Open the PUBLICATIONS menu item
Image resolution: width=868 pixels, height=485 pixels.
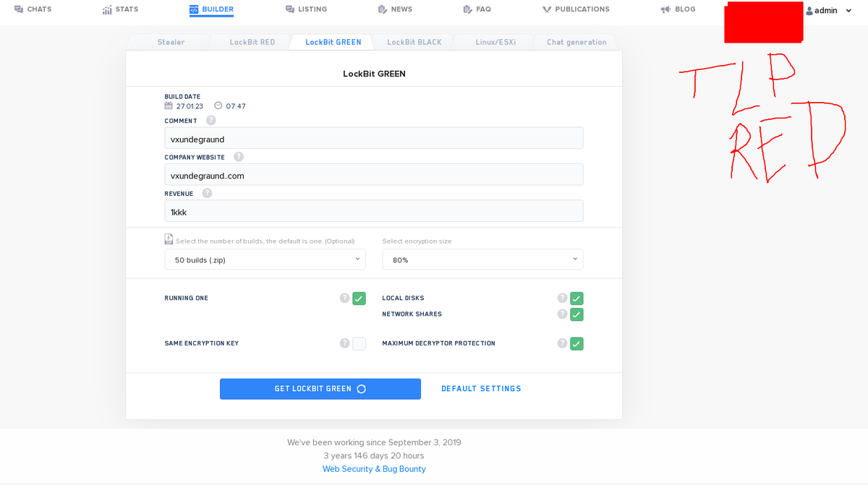[576, 9]
